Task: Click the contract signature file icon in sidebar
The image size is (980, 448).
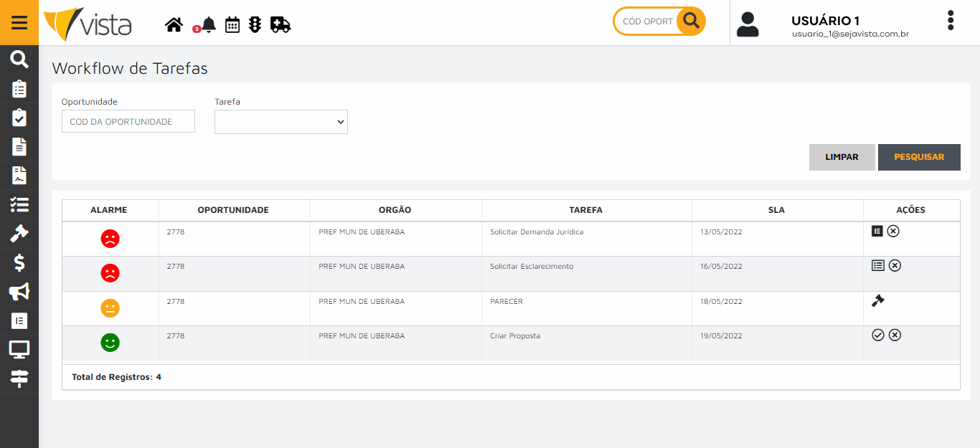Action: click(19, 175)
